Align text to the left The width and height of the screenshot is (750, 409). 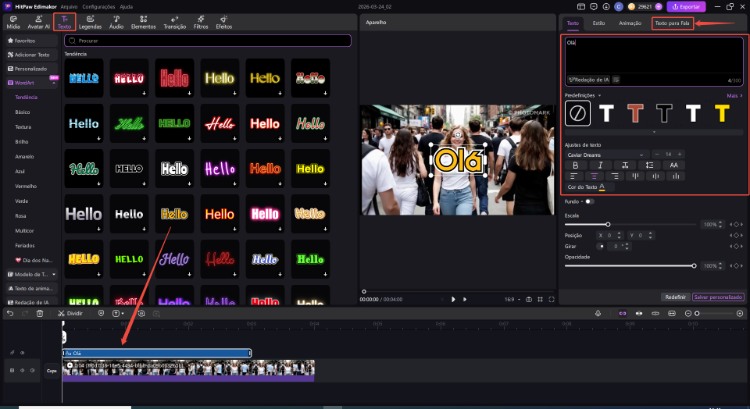coord(574,176)
